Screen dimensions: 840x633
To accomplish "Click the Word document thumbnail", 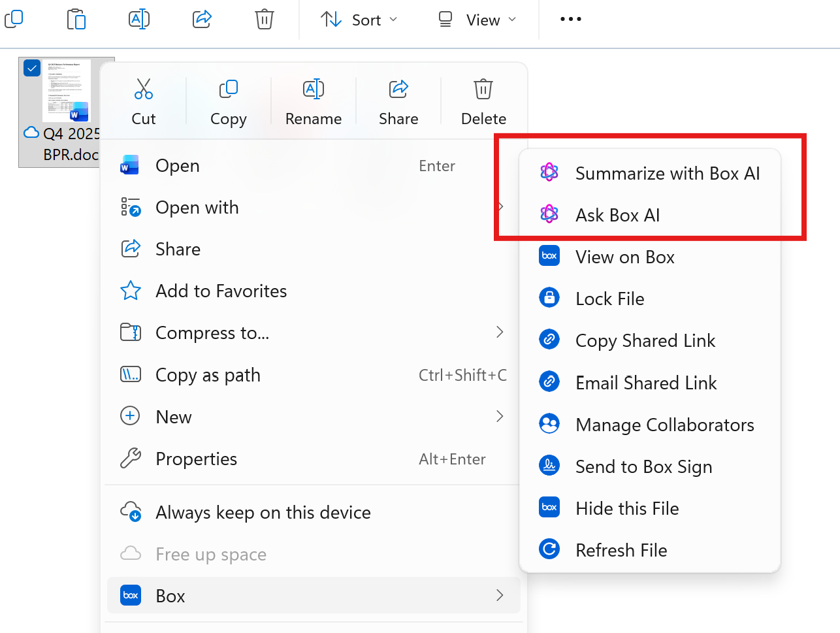I will click(67, 90).
